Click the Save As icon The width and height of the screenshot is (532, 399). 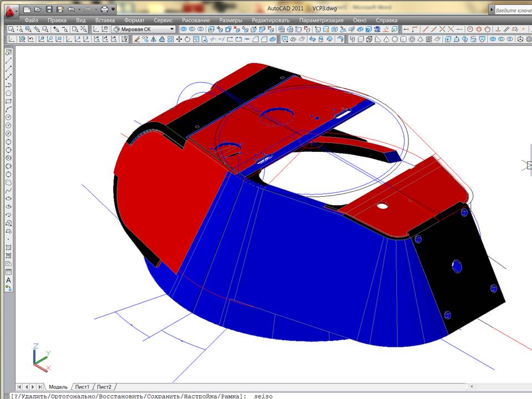click(60, 9)
